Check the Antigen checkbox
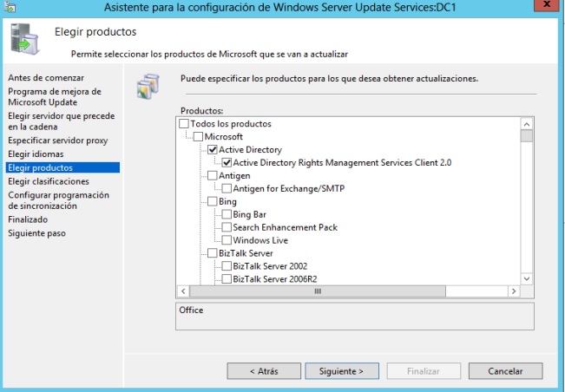The height and width of the screenshot is (392, 565). 213,175
